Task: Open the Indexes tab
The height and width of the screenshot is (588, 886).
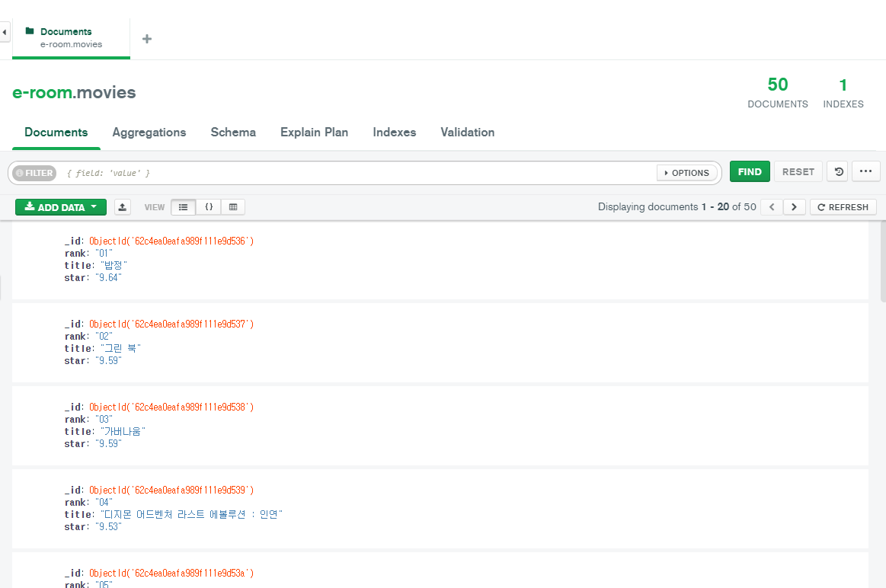Action: click(395, 133)
